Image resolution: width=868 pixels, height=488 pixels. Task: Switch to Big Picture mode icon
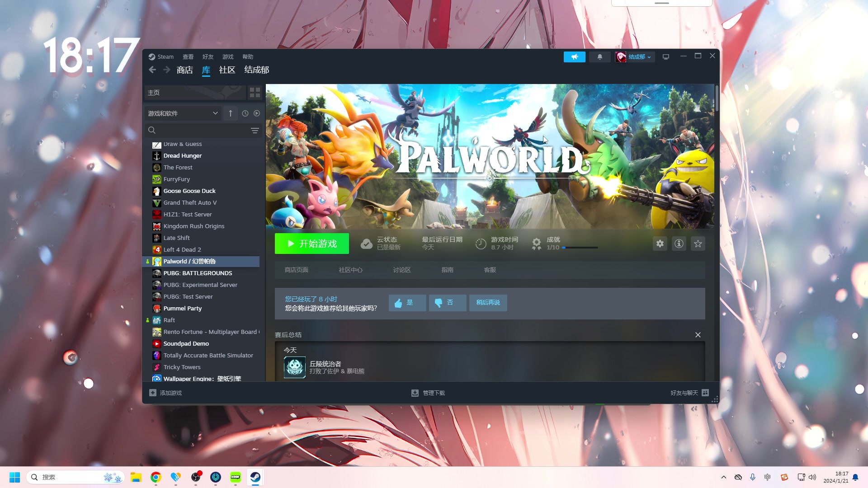coord(665,57)
